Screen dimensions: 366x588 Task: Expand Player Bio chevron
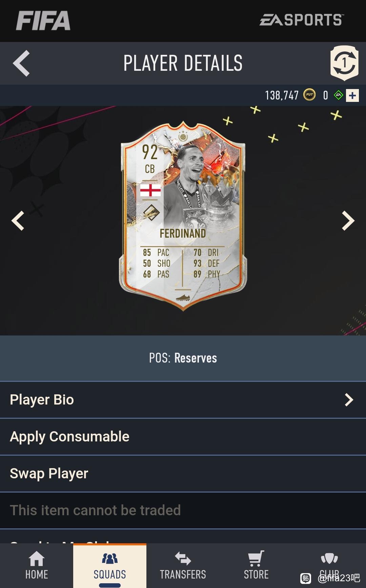[x=349, y=400]
